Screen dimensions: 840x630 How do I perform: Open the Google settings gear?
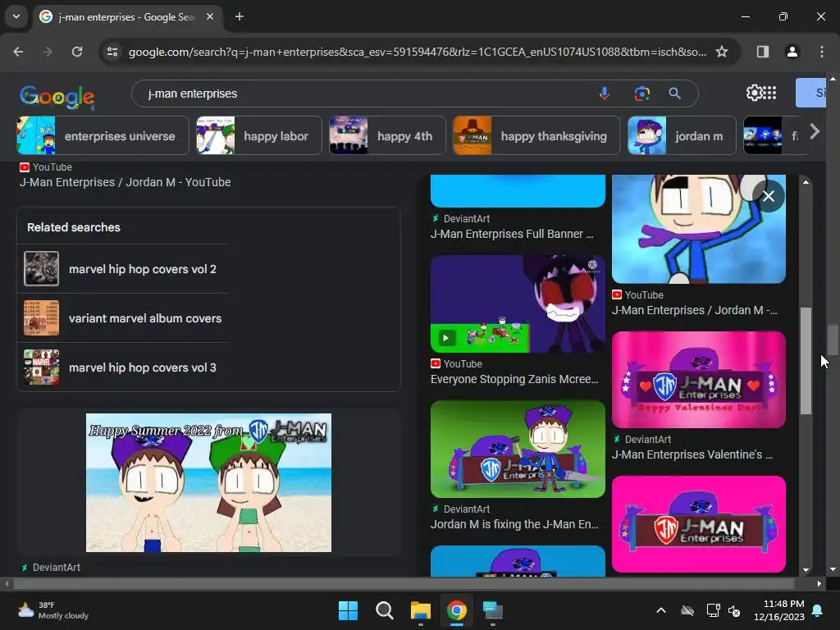(x=754, y=93)
